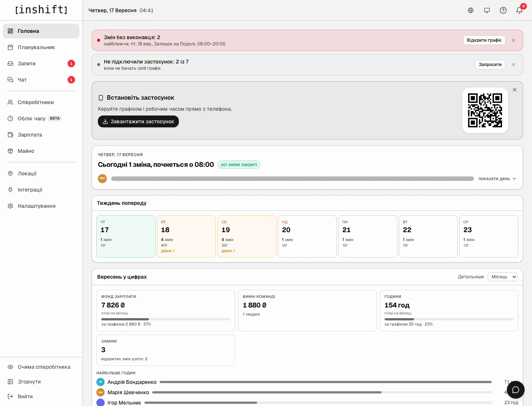Open the chat bubble widget

(516, 390)
